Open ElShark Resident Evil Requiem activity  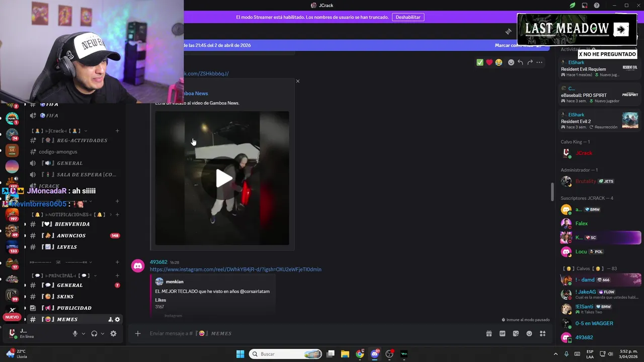pyautogui.click(x=600, y=68)
